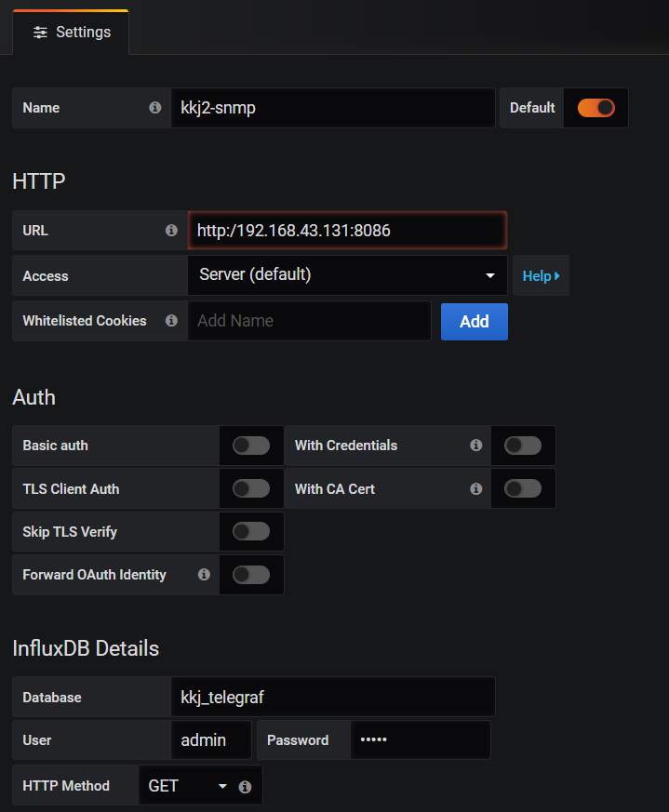This screenshot has height=812, width=669.
Task: Click the HTTP Method label
Action: coord(66,786)
